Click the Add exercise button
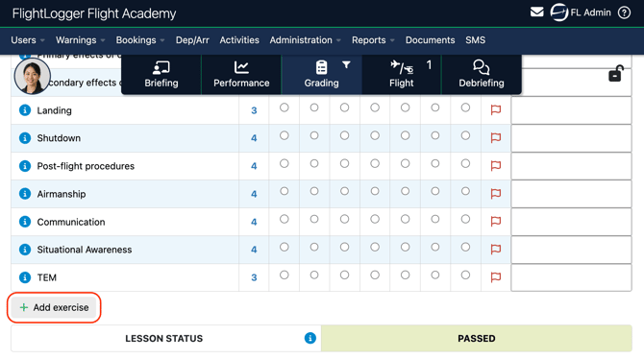Viewport: 644px width, 359px height. (x=54, y=307)
